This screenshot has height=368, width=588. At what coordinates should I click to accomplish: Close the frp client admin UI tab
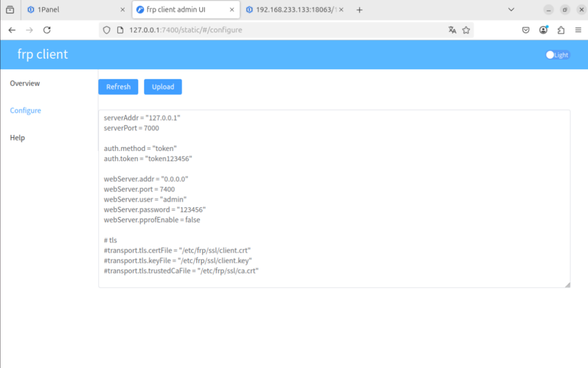232,10
